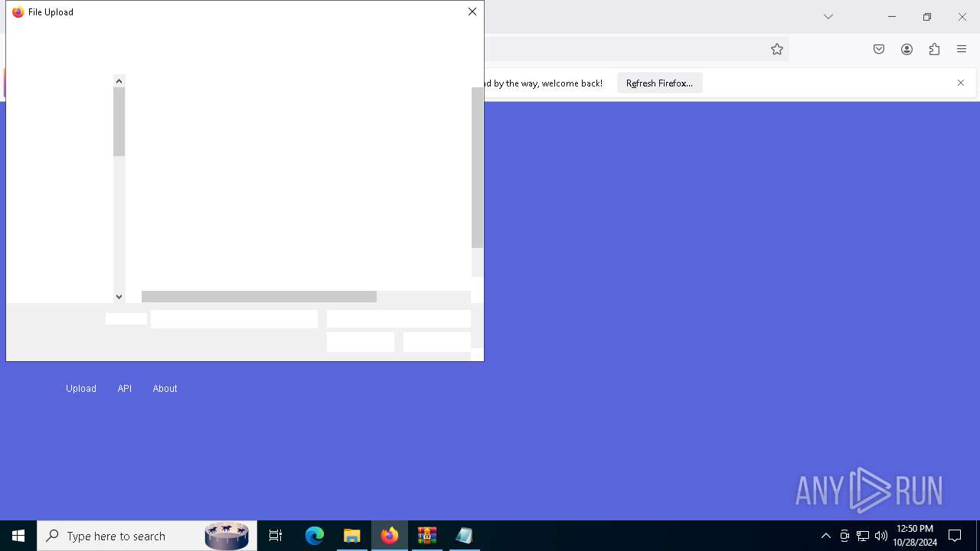Screen dimensions: 980x551
Task: Open the volume tray icon
Action: tap(881, 536)
